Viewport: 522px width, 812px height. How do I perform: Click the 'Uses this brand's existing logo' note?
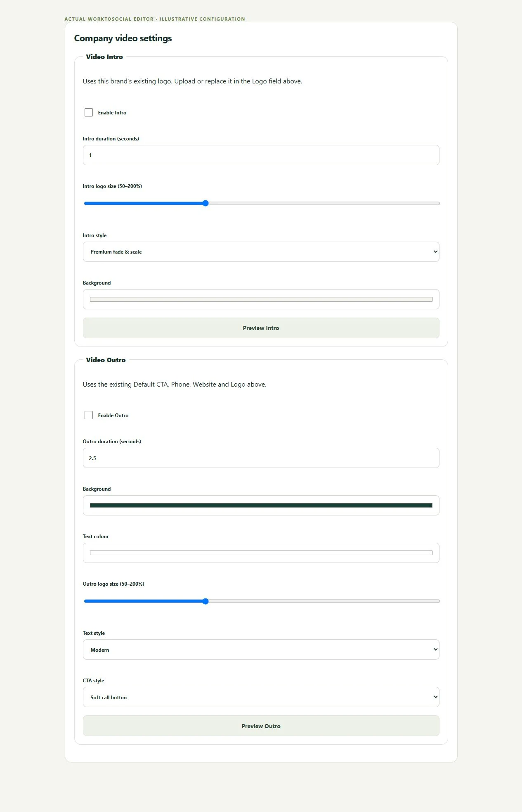pos(192,81)
